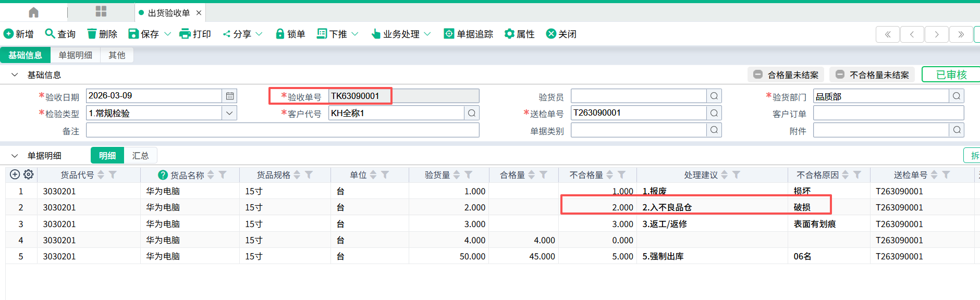Open 单据追踪 document tracking
Screen dimensions: 980x300
click(468, 34)
